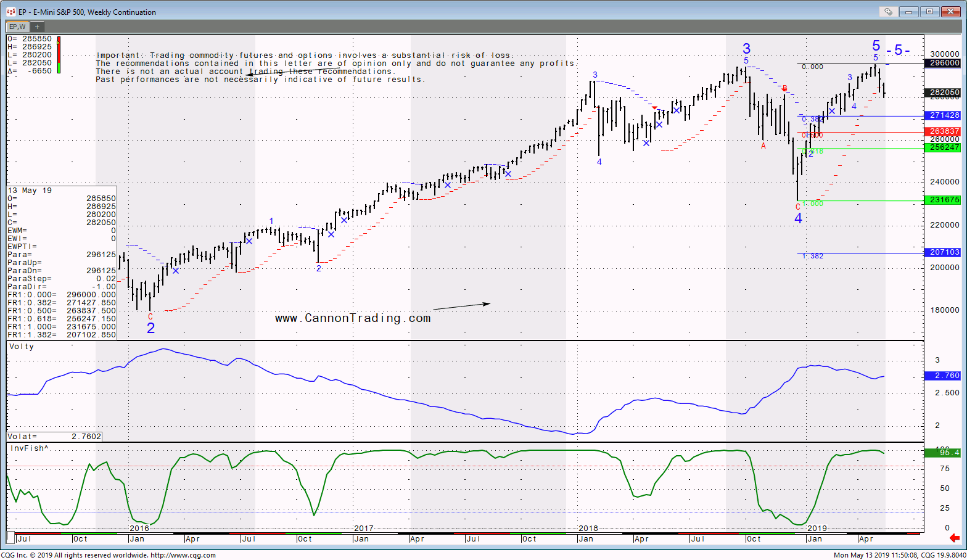This screenshot has width=967, height=560.
Task: Click the '13 May 19' date in data box
Action: tap(30, 191)
